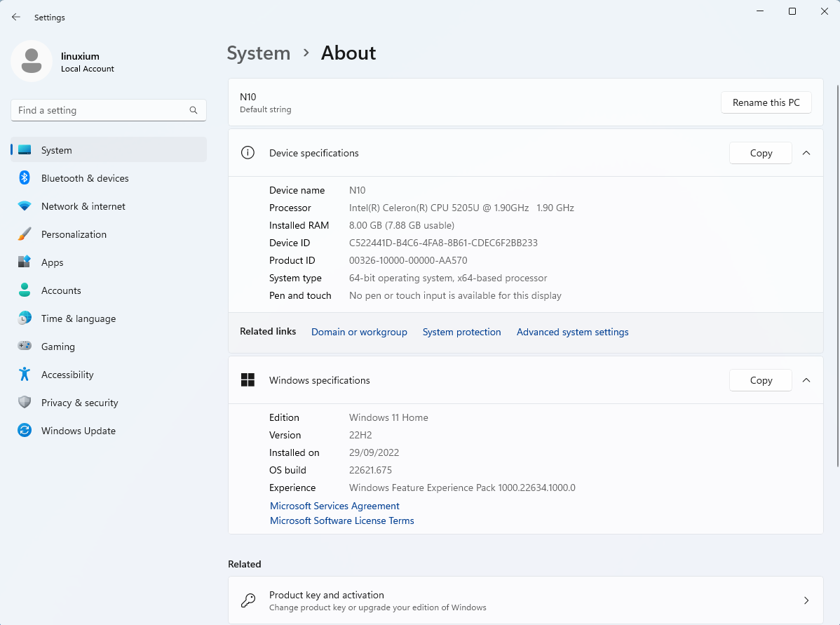Open Advanced system settings link

coord(573,332)
